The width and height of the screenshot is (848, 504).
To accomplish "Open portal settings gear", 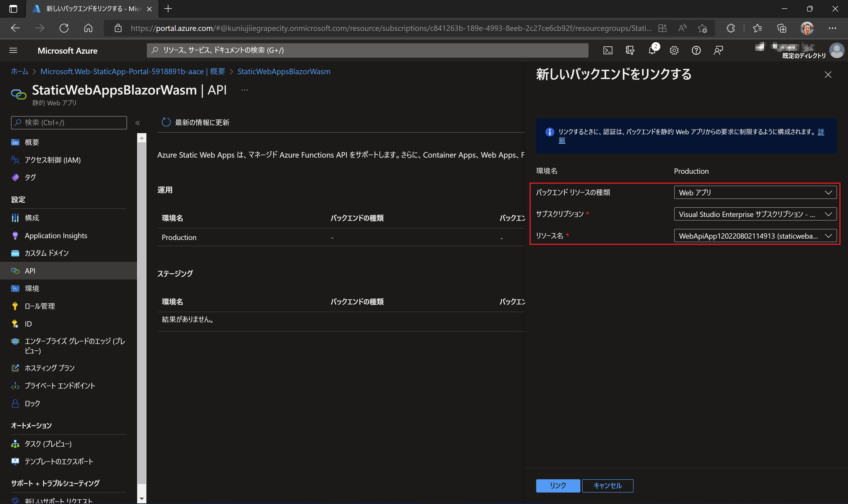I will pyautogui.click(x=674, y=51).
